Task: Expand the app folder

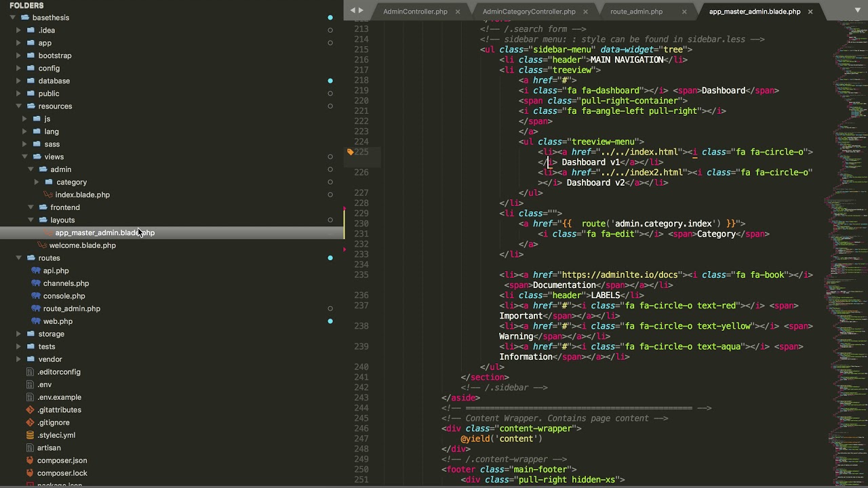Action: (19, 43)
